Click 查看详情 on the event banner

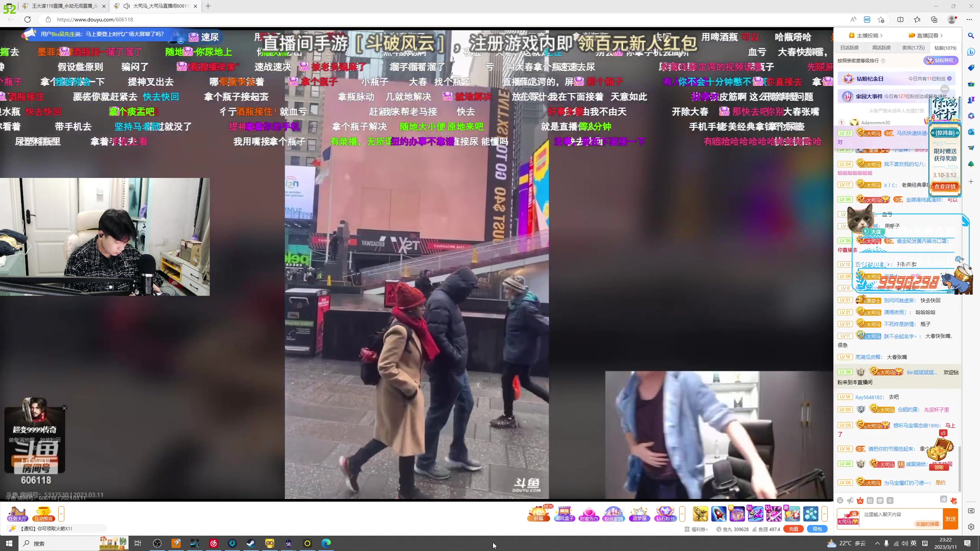(x=945, y=186)
